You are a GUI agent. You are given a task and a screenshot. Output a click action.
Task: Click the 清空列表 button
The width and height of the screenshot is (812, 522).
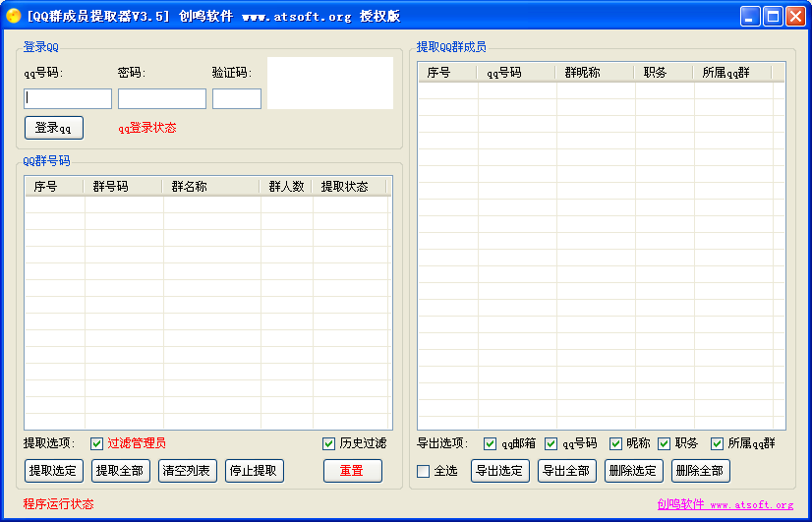(x=188, y=471)
